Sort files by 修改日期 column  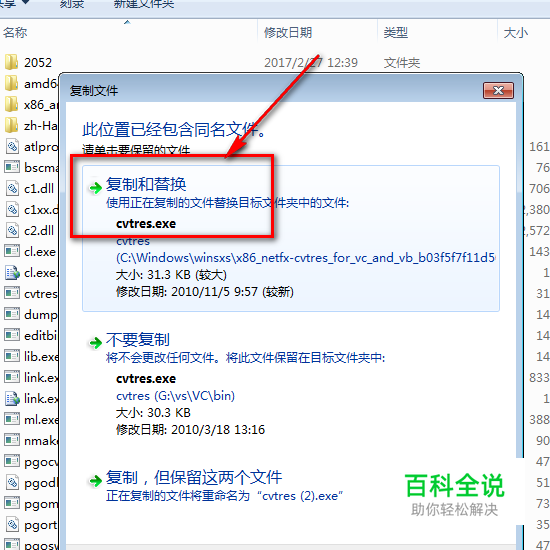click(x=317, y=32)
